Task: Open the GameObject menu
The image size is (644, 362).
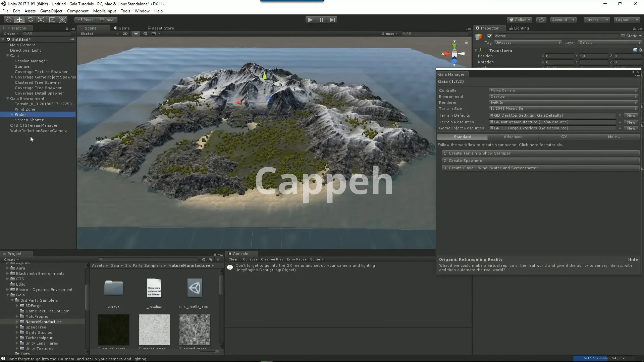Action: 51,11
